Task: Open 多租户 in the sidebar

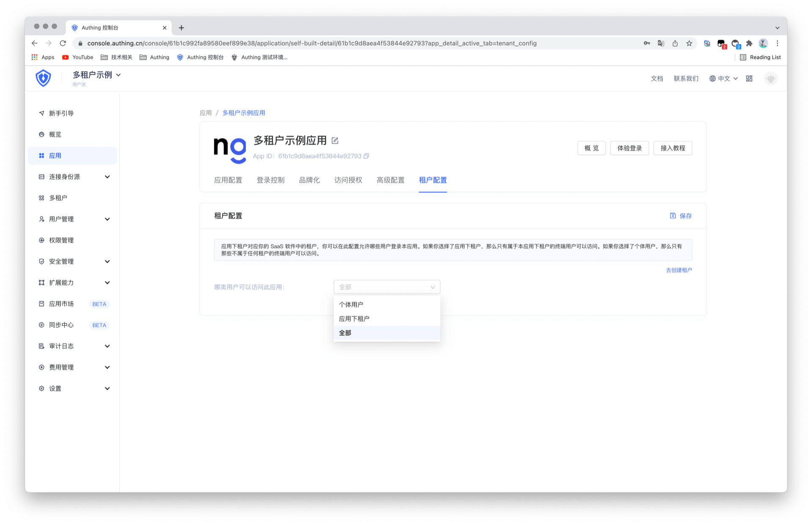Action: (x=58, y=198)
